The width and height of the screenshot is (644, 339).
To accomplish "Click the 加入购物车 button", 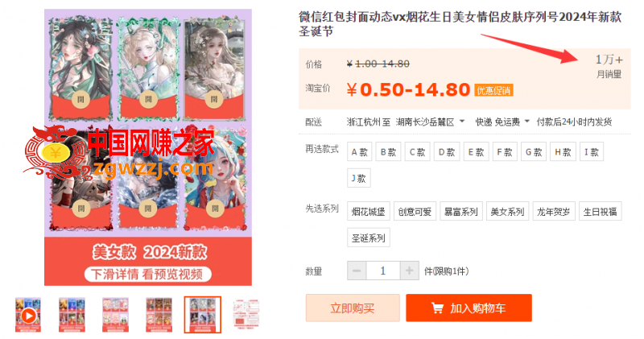I will point(469,308).
